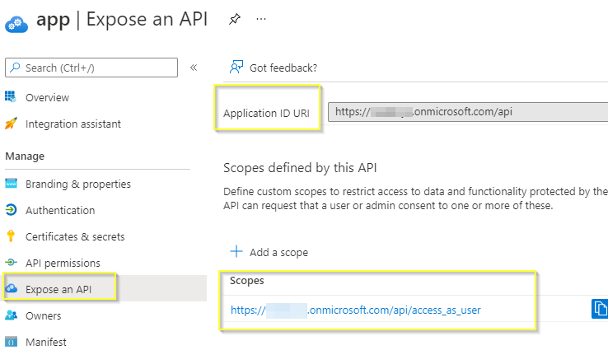Click the app cloud gear icon in header
This screenshot has width=608, height=364.
(x=16, y=24)
